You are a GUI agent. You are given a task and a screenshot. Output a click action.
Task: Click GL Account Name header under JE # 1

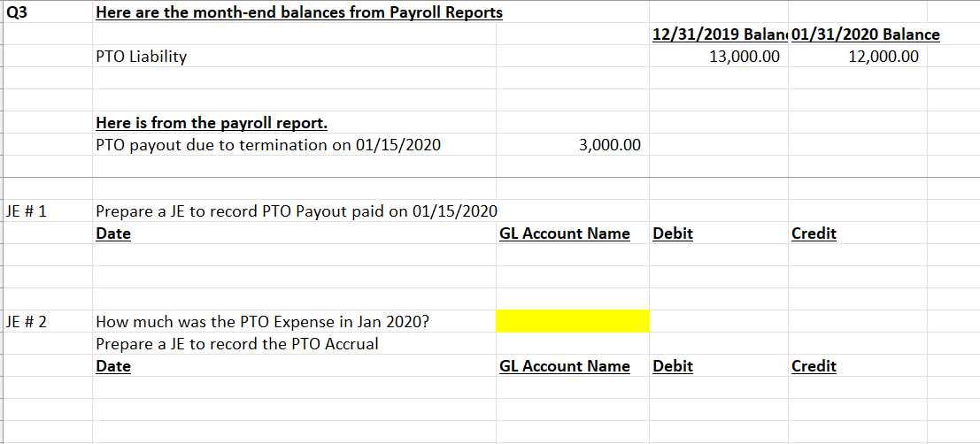coord(565,233)
